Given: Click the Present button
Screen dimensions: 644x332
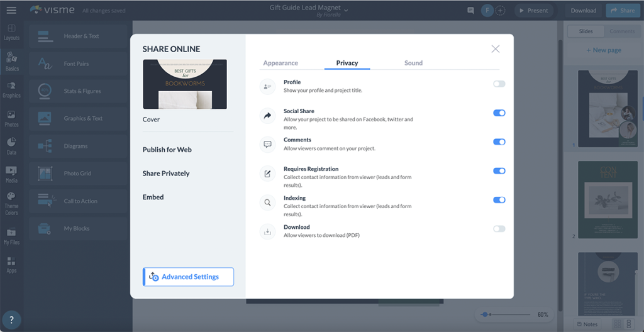Looking at the screenshot, I should (x=531, y=11).
